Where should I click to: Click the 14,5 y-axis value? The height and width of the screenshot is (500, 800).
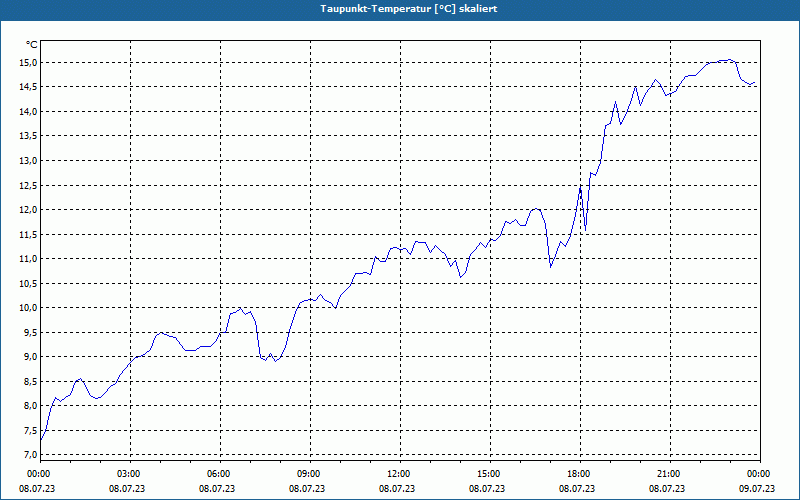[29, 87]
